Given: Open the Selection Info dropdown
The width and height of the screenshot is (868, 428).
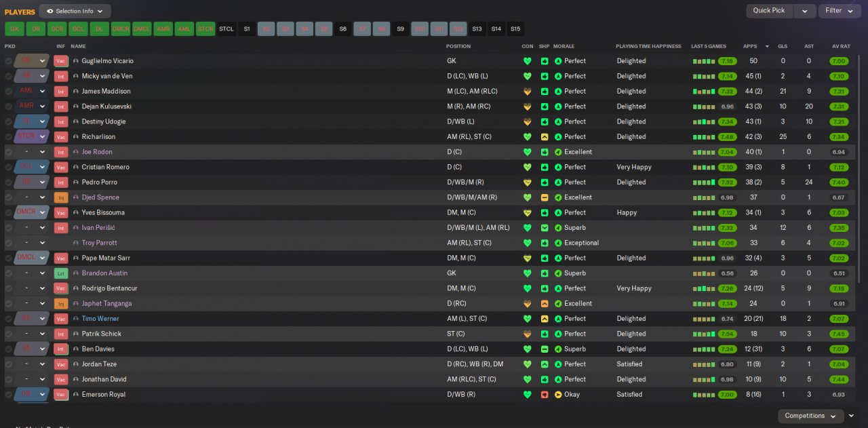Looking at the screenshot, I should point(75,12).
